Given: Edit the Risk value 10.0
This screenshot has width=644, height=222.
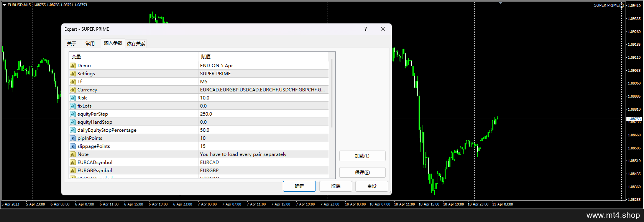Looking at the screenshot, I should [x=264, y=98].
